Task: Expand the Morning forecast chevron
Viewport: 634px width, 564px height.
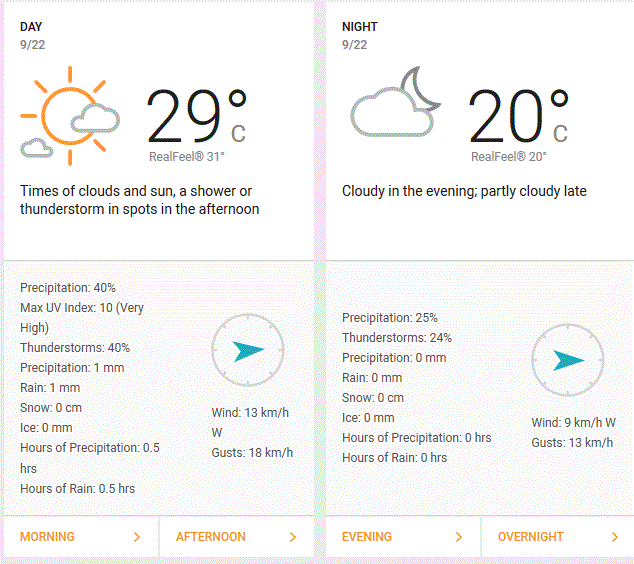Action: pyautogui.click(x=137, y=537)
